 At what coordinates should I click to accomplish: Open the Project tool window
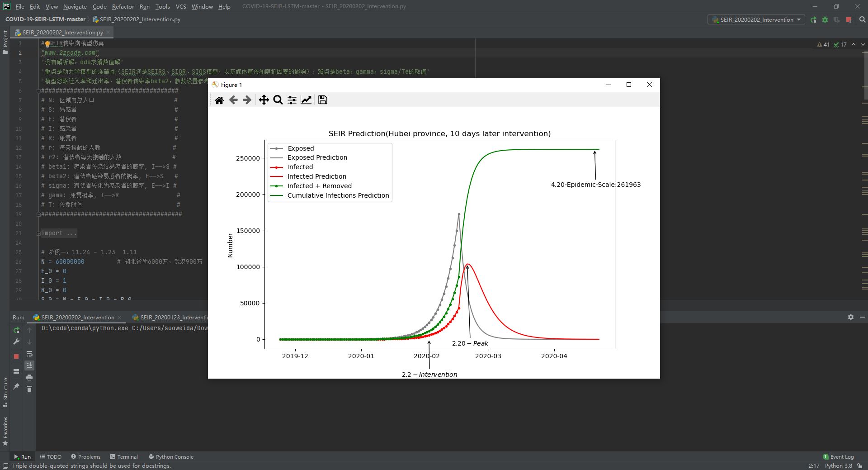tap(5, 42)
